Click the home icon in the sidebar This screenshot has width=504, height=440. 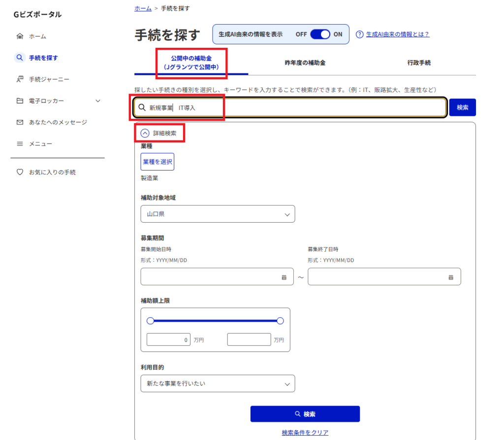coord(20,36)
